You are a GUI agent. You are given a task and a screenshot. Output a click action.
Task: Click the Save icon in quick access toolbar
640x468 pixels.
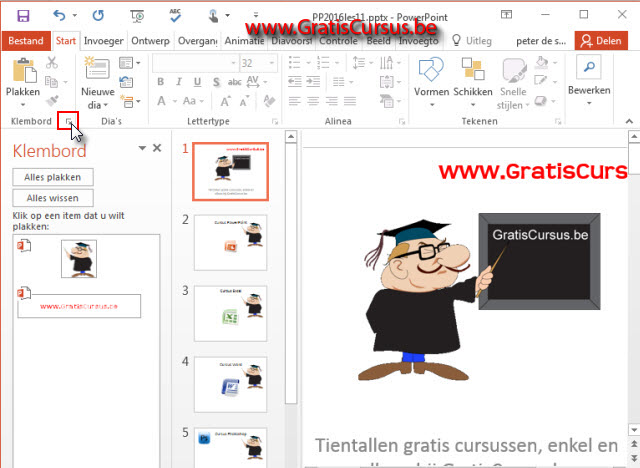point(23,16)
